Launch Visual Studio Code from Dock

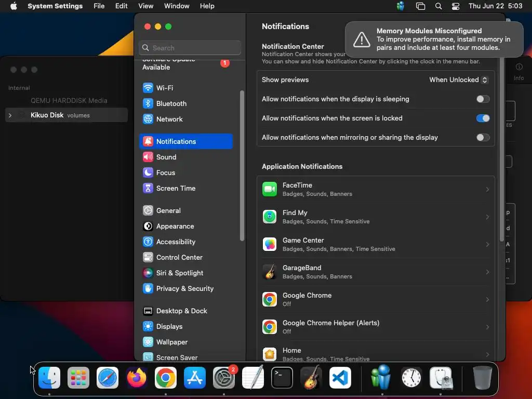pyautogui.click(x=340, y=378)
